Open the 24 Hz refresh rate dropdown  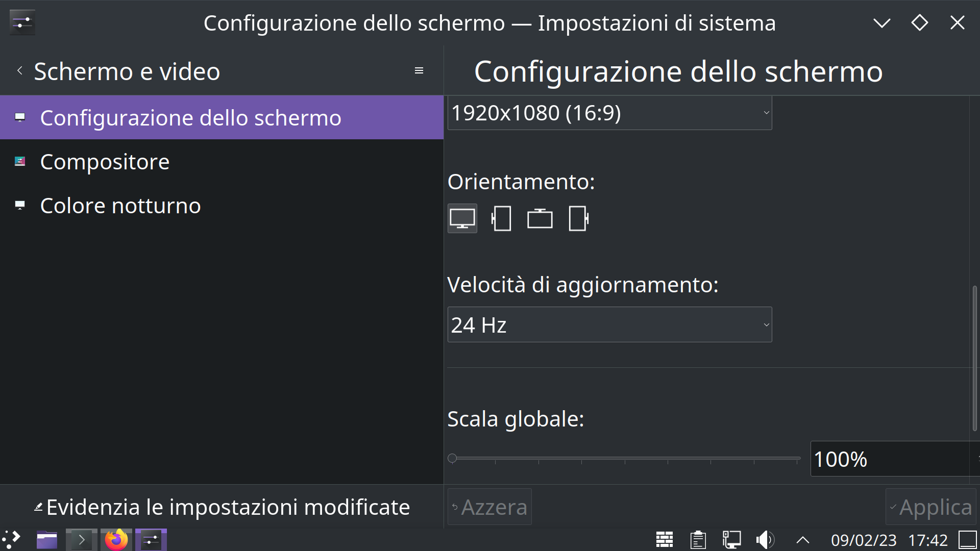pos(609,324)
